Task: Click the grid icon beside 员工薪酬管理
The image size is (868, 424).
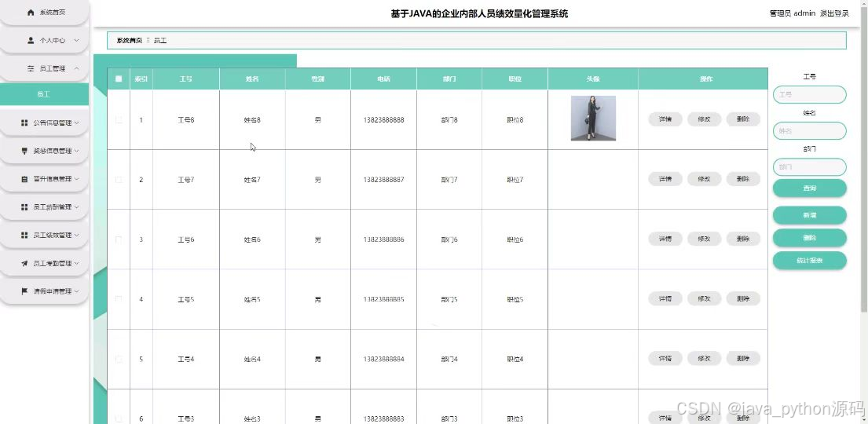Action: pos(24,207)
